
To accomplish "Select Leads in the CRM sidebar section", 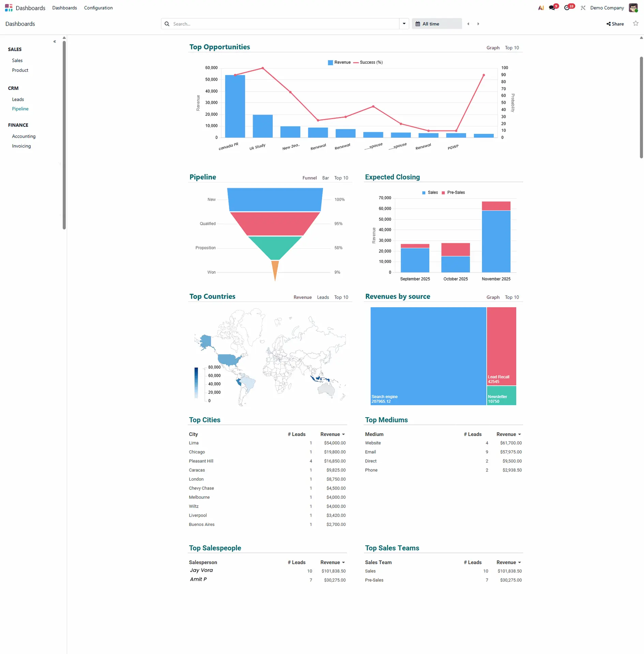I will 18,99.
